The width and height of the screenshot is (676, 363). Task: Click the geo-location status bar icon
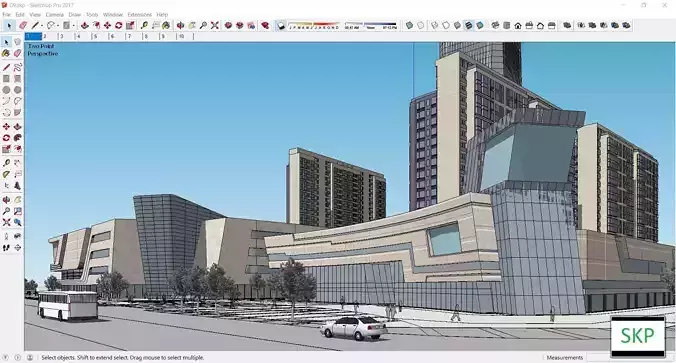(x=6, y=357)
